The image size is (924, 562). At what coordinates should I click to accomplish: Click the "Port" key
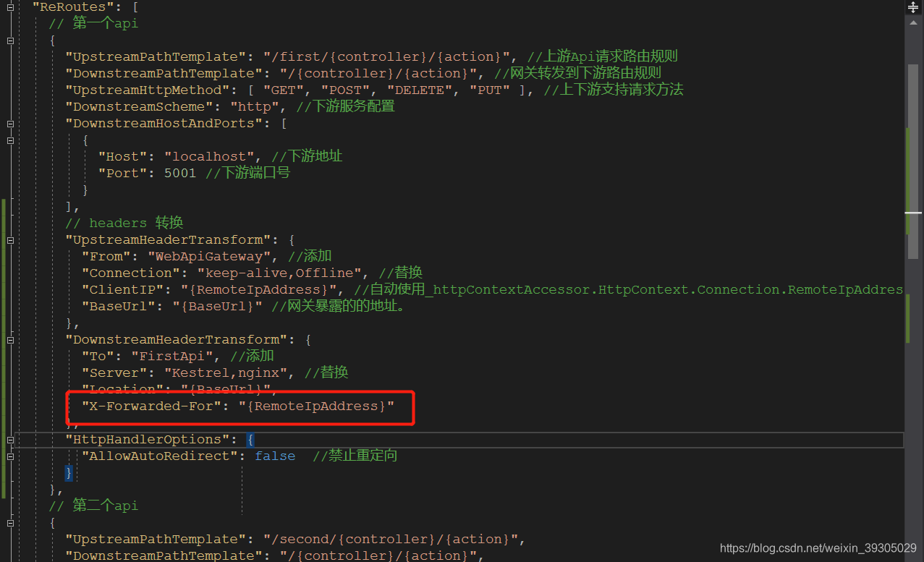pos(123,173)
